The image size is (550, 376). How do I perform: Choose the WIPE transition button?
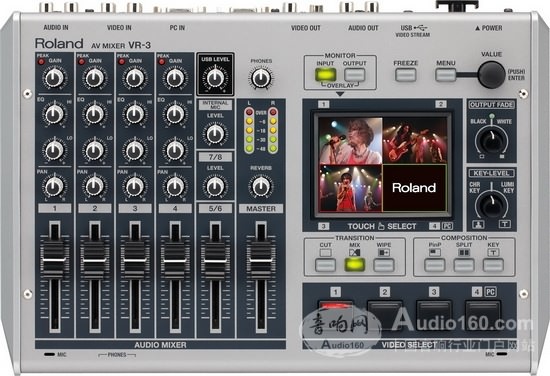click(384, 265)
